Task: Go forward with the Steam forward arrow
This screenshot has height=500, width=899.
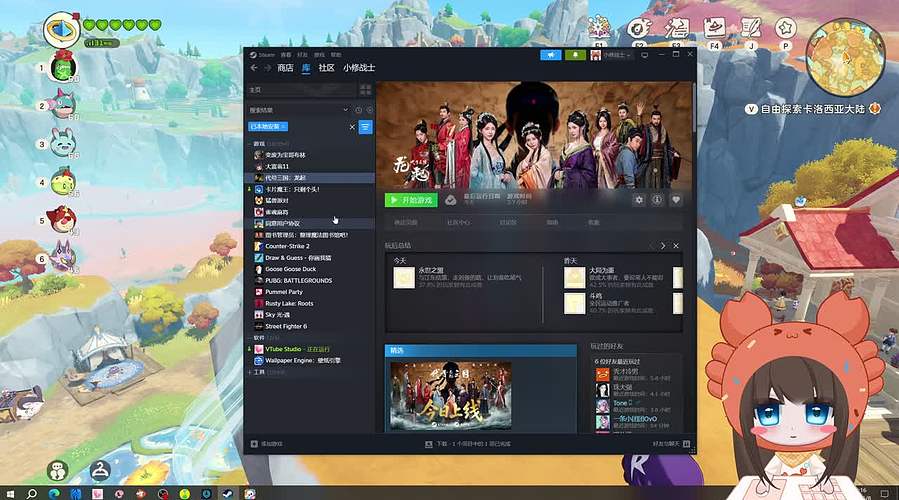Action: point(267,68)
